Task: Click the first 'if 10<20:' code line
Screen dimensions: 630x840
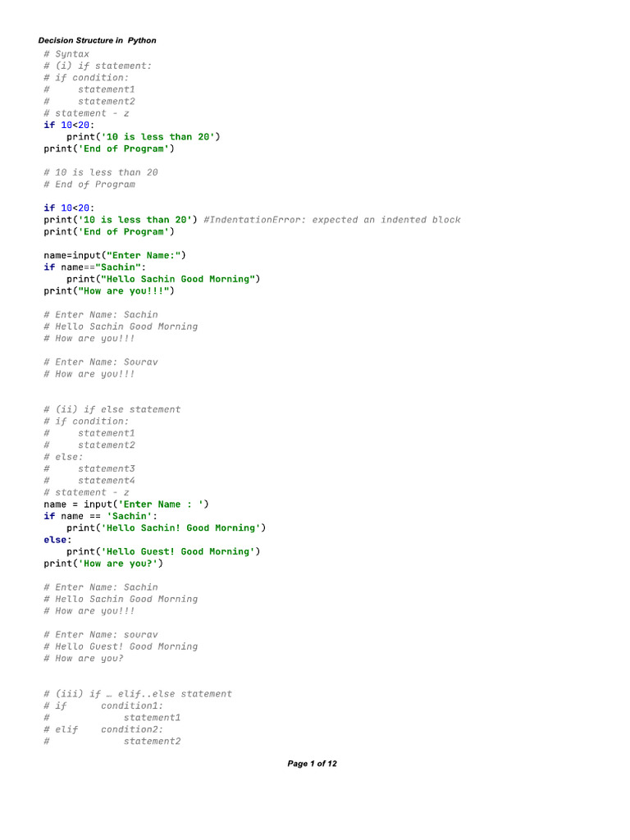Action: click(69, 125)
